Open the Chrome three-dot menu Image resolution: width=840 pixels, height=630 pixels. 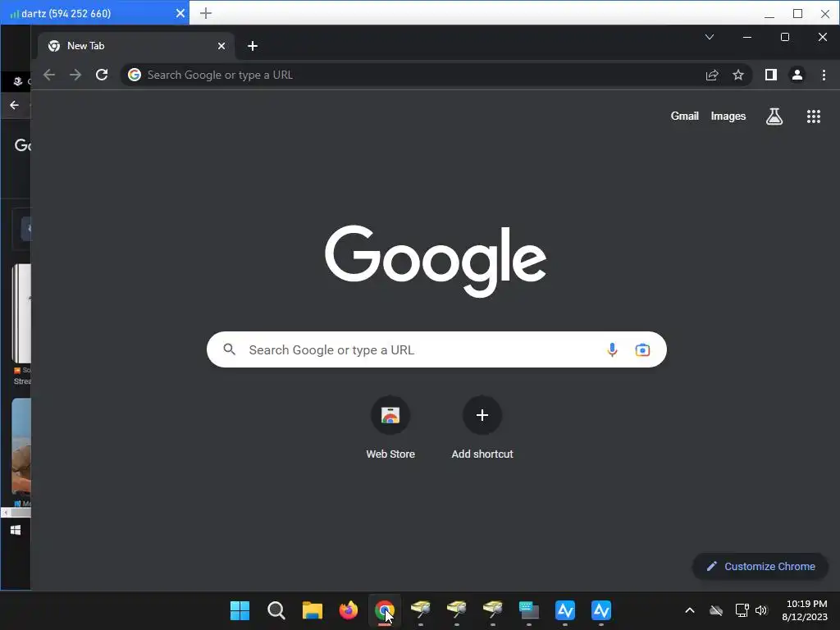tap(824, 75)
